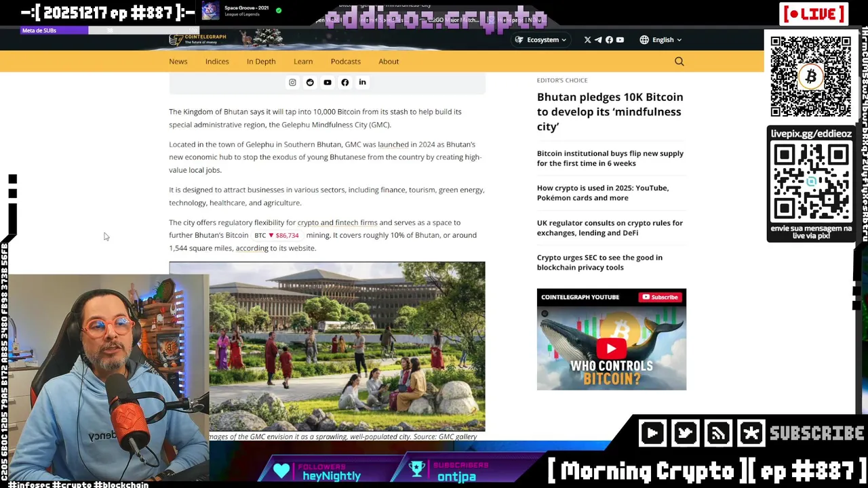Click the LIVE indicator badge
Screen dimensions: 868x488
813,14
